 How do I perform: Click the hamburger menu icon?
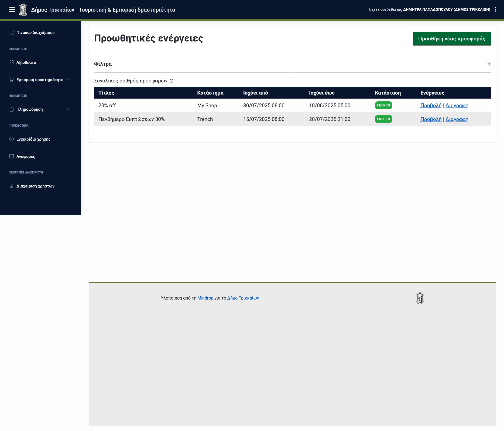click(12, 10)
